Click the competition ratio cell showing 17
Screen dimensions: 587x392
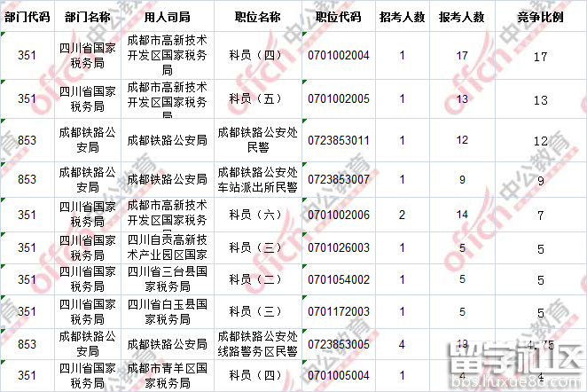coord(540,56)
